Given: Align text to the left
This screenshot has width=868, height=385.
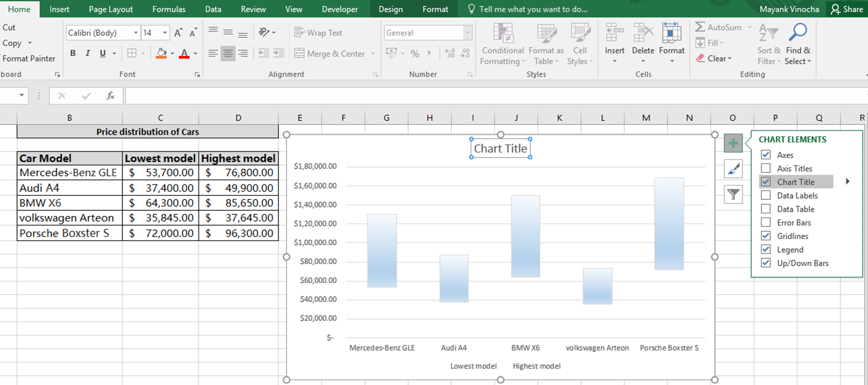Looking at the screenshot, I should pos(213,53).
